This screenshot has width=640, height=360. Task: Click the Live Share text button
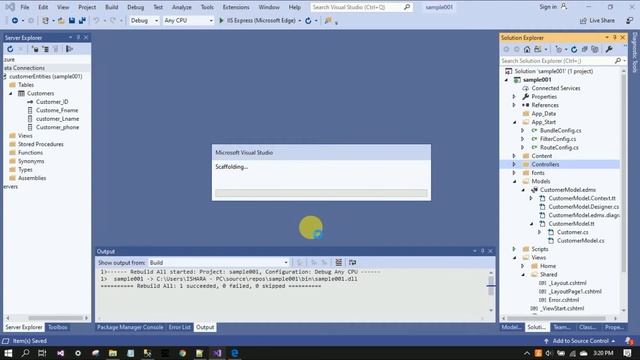[x=602, y=20]
